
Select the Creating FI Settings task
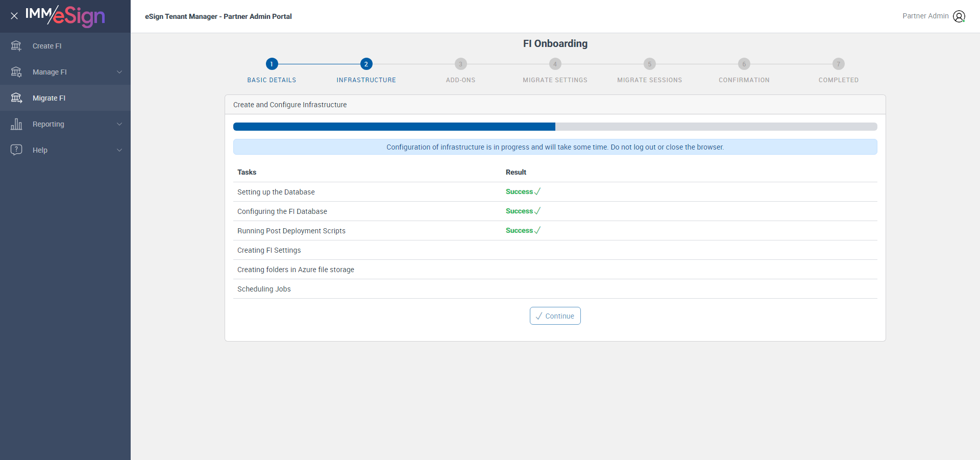269,250
